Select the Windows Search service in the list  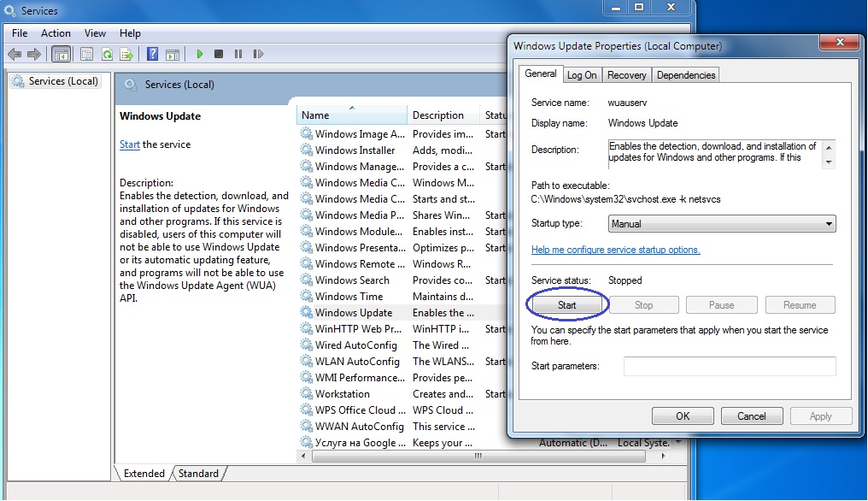coord(351,280)
